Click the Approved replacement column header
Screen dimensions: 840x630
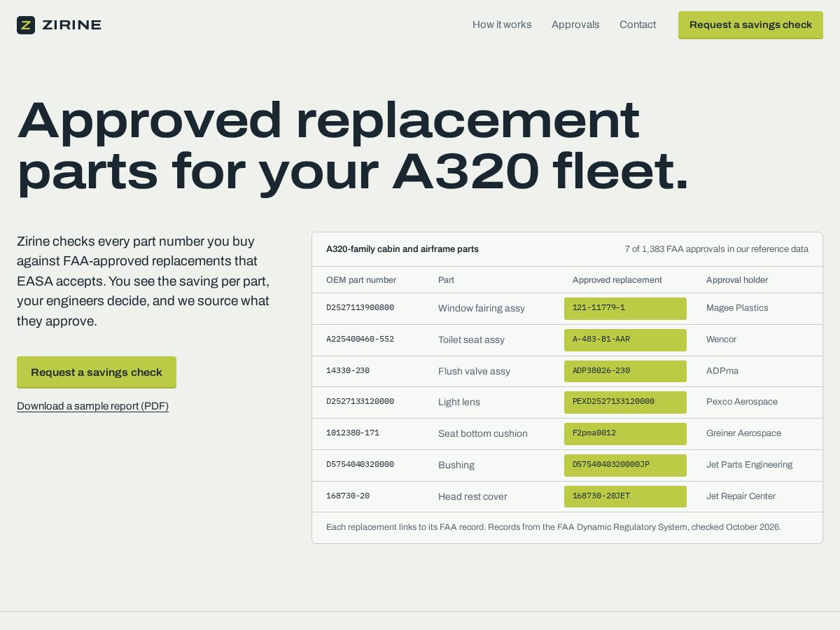617,280
